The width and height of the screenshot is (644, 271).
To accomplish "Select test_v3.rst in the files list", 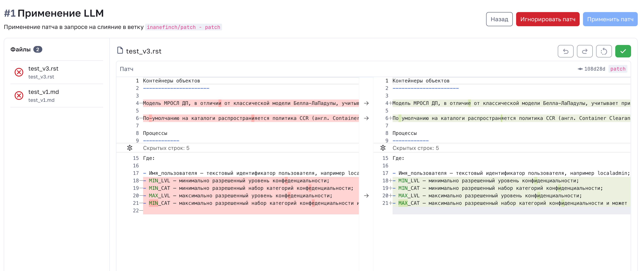I will (x=43, y=69).
